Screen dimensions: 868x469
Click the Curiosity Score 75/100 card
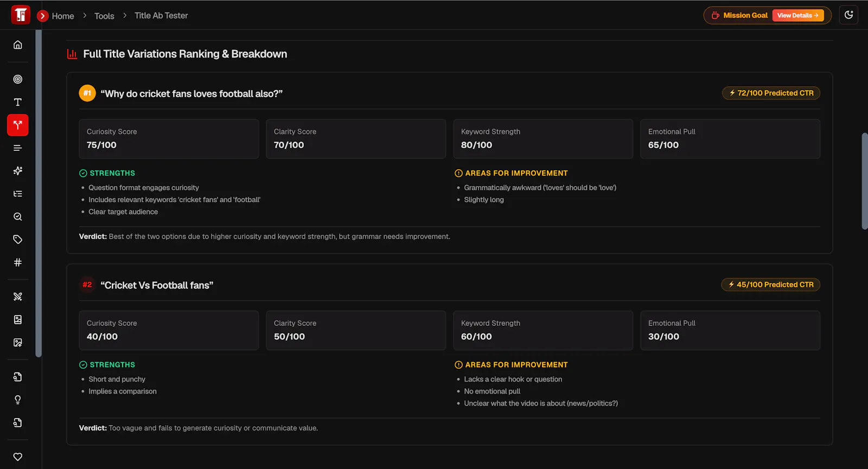click(169, 139)
